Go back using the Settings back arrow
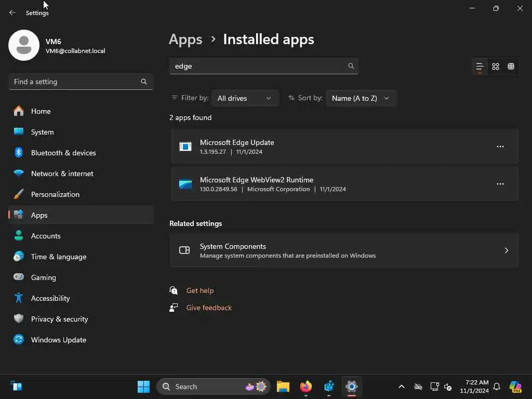The width and height of the screenshot is (532, 399). point(12,13)
